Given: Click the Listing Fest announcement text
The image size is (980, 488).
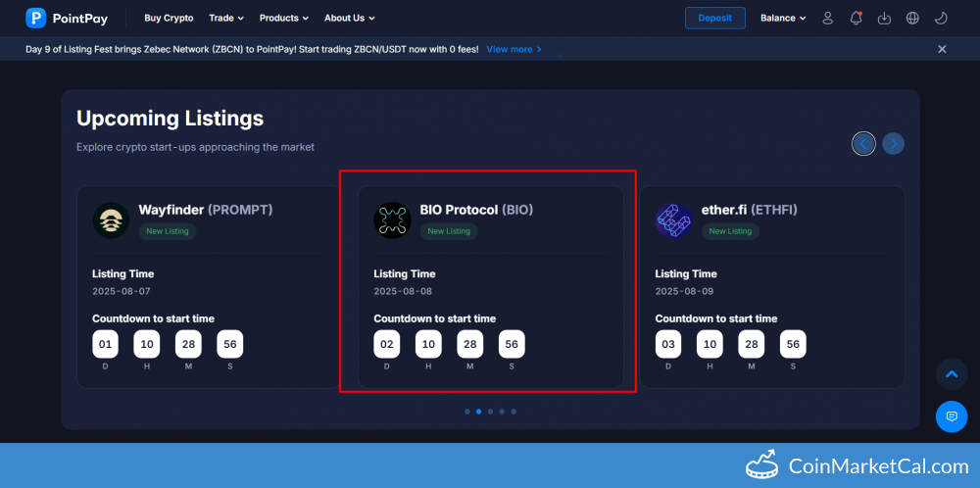Looking at the screenshot, I should tap(252, 49).
